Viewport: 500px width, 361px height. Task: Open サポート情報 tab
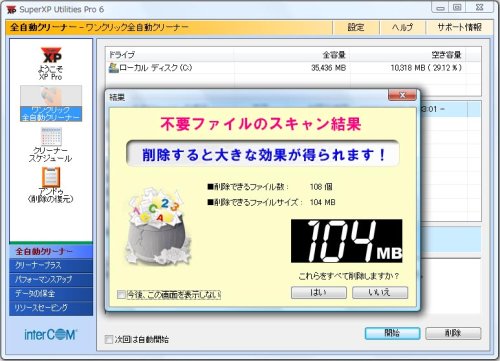coord(459,27)
